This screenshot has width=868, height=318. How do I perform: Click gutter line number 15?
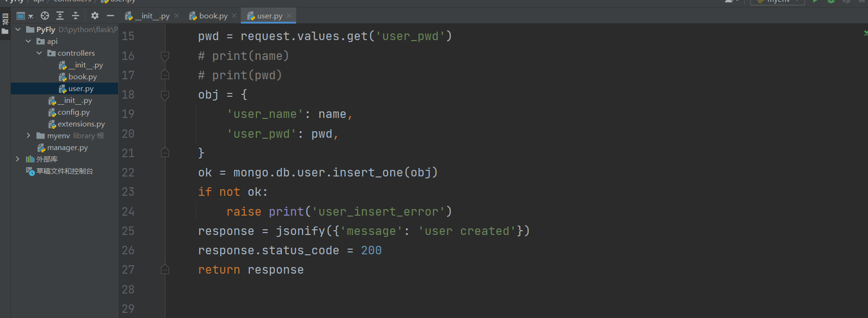[x=128, y=36]
